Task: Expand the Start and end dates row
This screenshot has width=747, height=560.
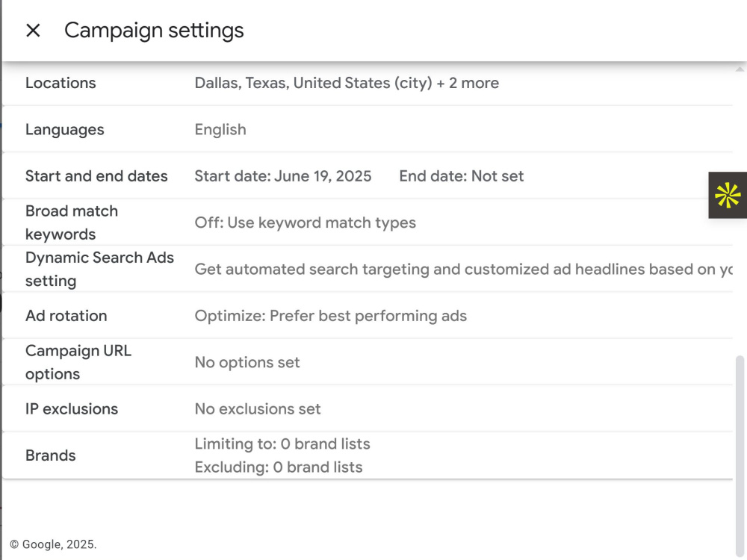Action: tap(368, 176)
